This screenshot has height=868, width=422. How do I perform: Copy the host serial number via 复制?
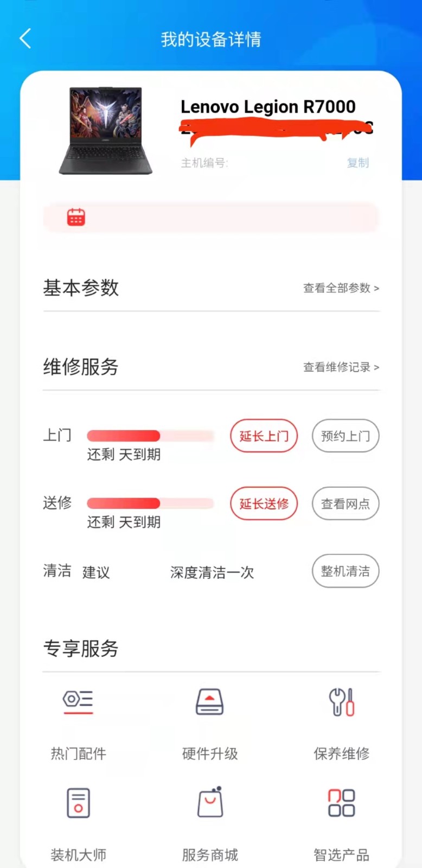[x=358, y=163]
